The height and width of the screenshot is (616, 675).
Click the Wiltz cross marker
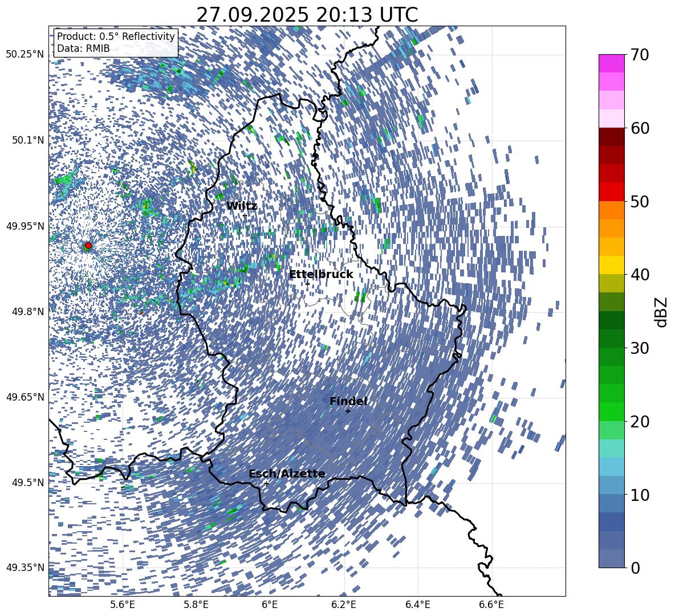coord(245,215)
